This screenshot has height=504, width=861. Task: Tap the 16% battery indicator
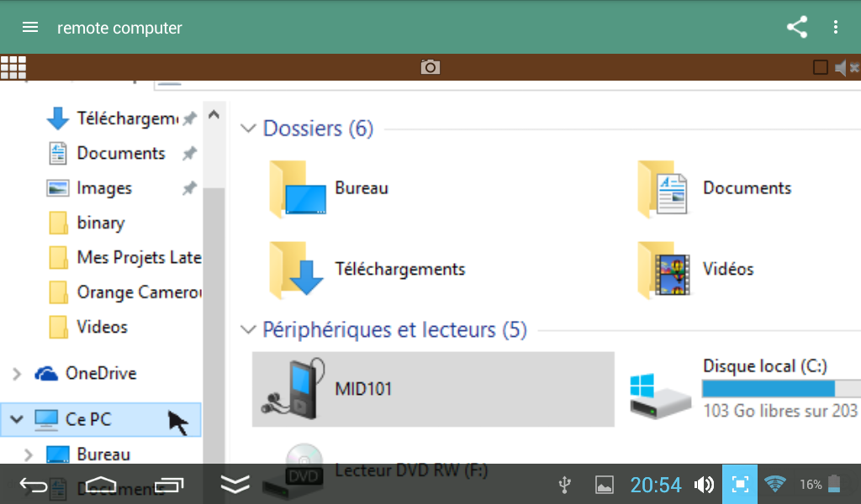[x=821, y=484]
